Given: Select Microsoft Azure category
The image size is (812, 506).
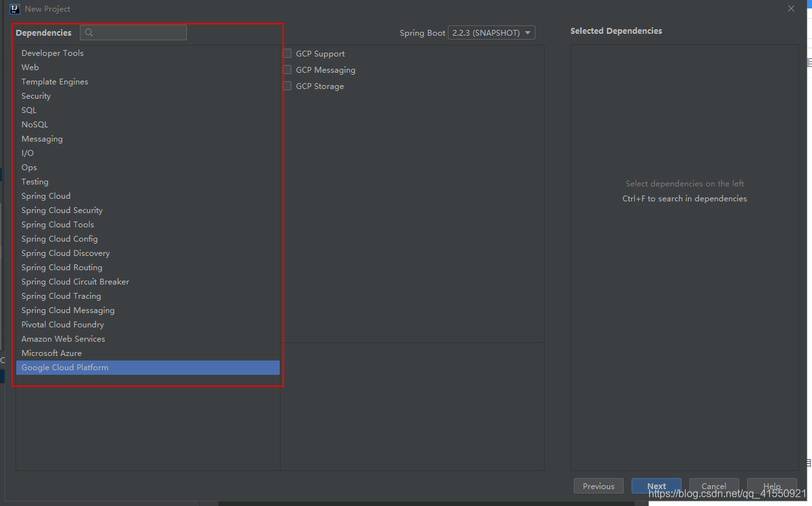Looking at the screenshot, I should click(148, 353).
